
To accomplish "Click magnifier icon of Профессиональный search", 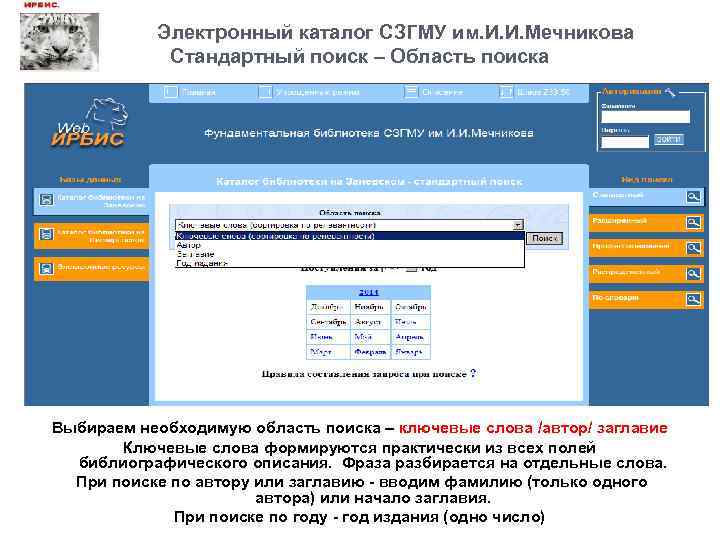I will pos(693,248).
